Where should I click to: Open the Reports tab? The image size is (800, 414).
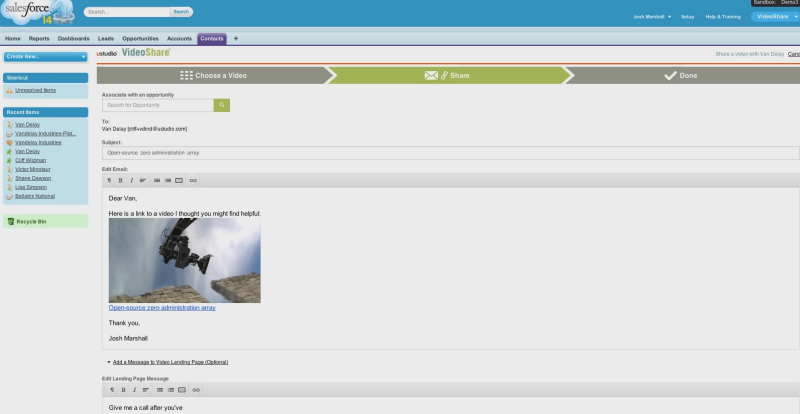click(x=39, y=39)
